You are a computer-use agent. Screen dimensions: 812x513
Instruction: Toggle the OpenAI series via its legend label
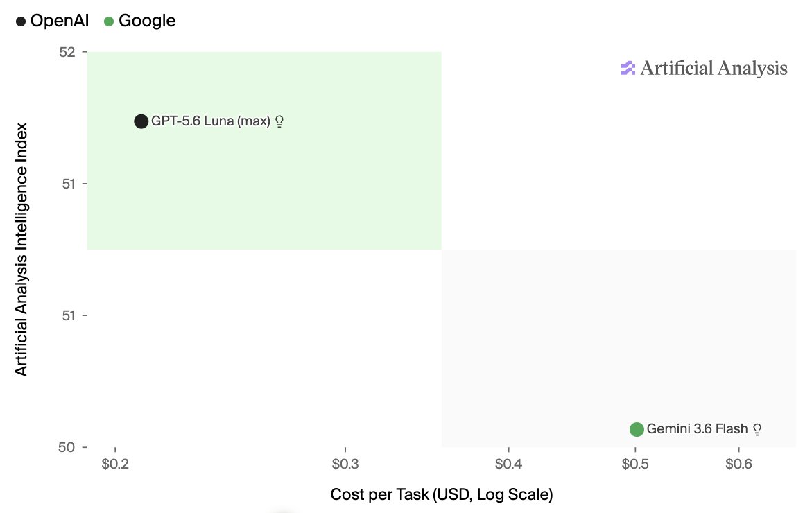click(60, 21)
